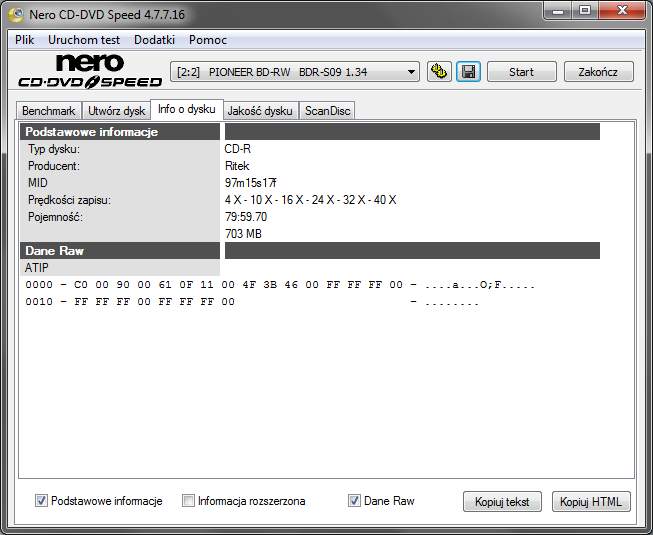
Task: Click the Pojemność label
Action: pyautogui.click(x=55, y=217)
